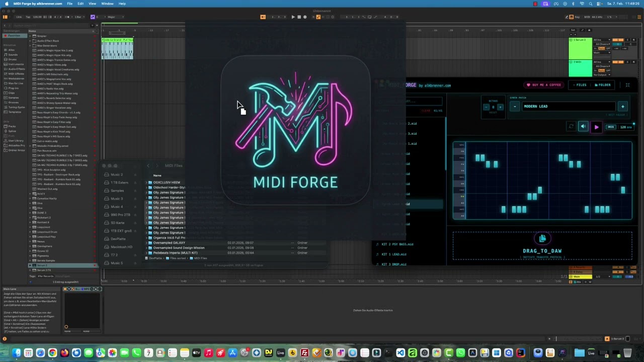Open the Edit menu

[x=80, y=4]
